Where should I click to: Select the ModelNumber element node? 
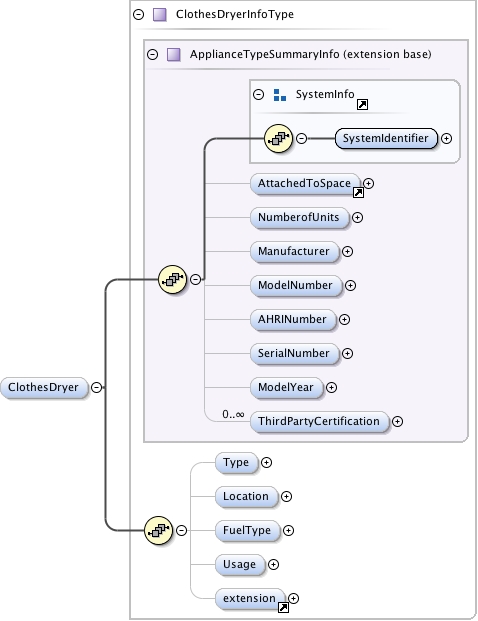pos(296,286)
